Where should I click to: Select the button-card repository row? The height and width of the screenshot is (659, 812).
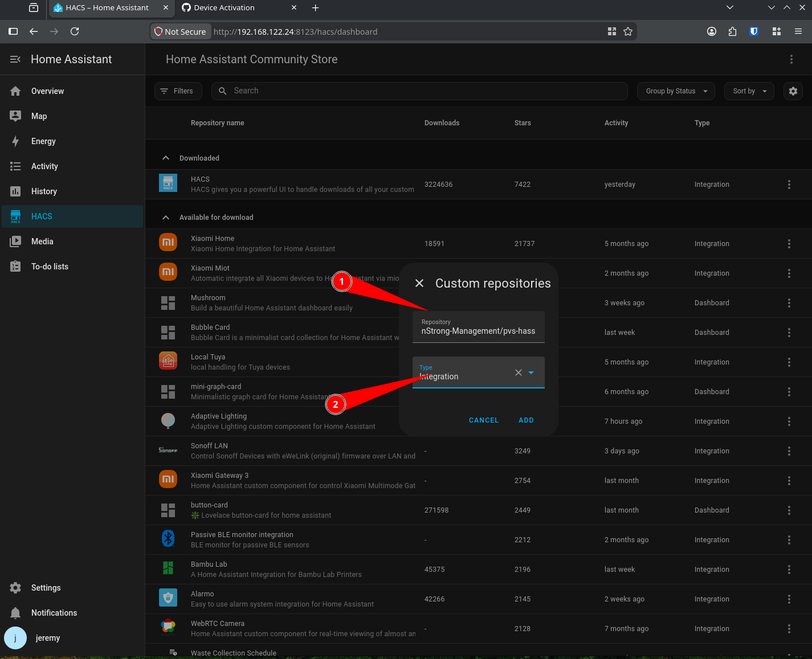point(479,510)
